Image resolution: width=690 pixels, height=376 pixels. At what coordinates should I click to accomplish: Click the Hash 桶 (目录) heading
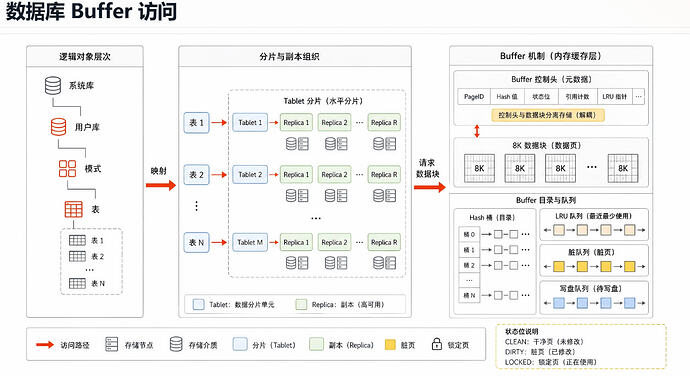(x=492, y=217)
